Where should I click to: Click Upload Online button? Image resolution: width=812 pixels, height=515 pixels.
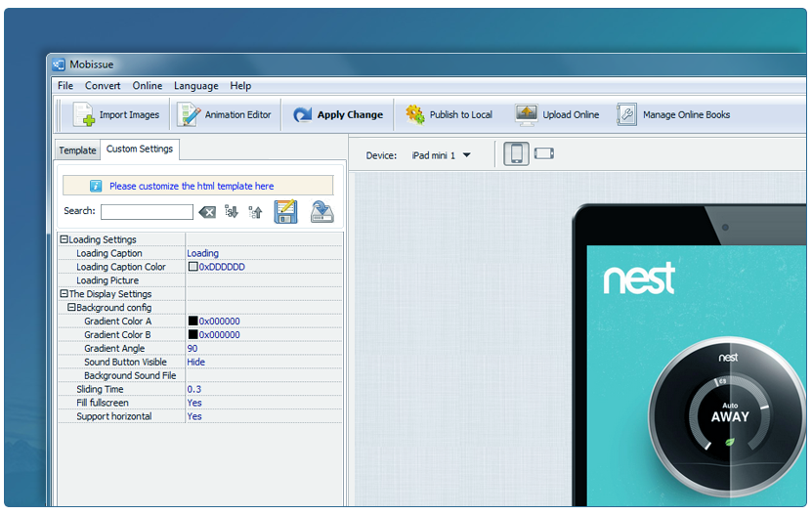click(x=557, y=114)
